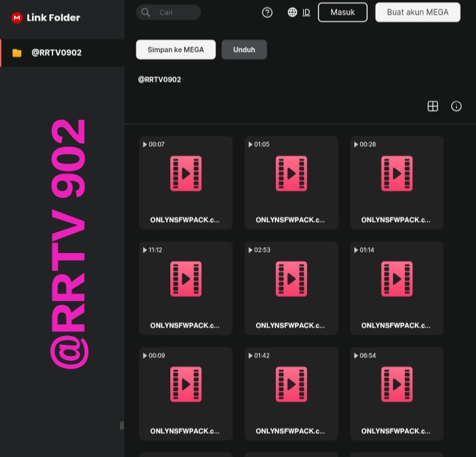Select file name under 01:05 video
Screen dimensions: 476x457
[x=291, y=220]
